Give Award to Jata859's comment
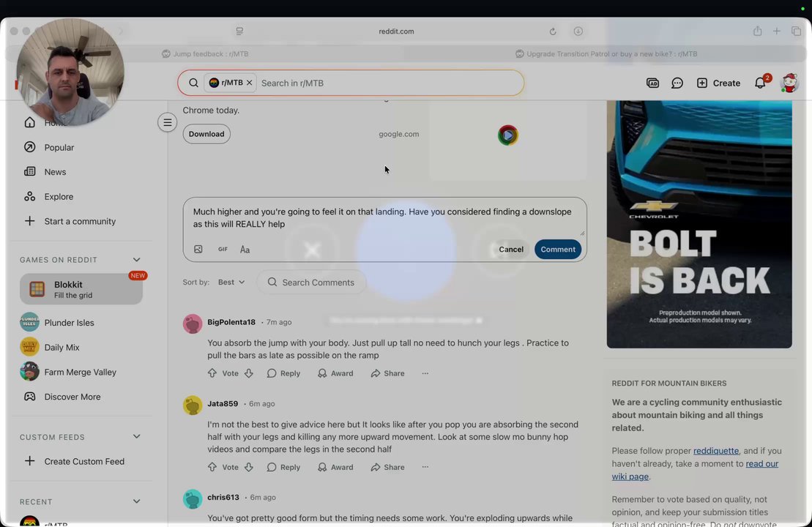The image size is (812, 527). 335,467
